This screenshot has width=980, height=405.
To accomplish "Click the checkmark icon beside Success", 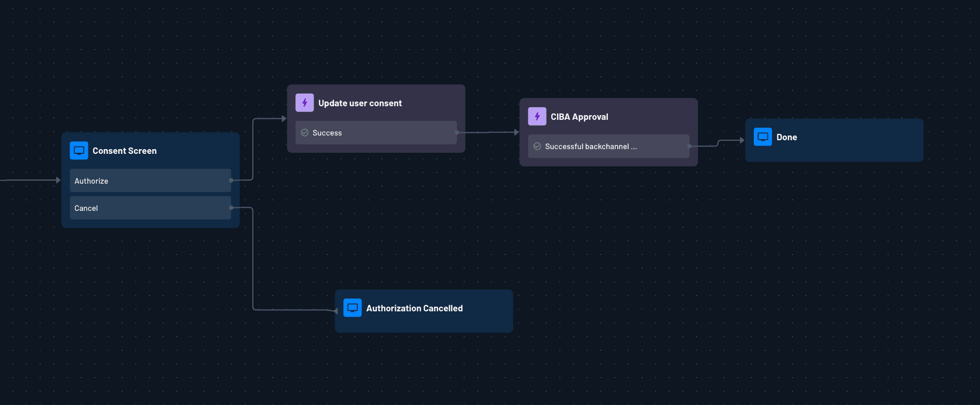I will pos(305,133).
